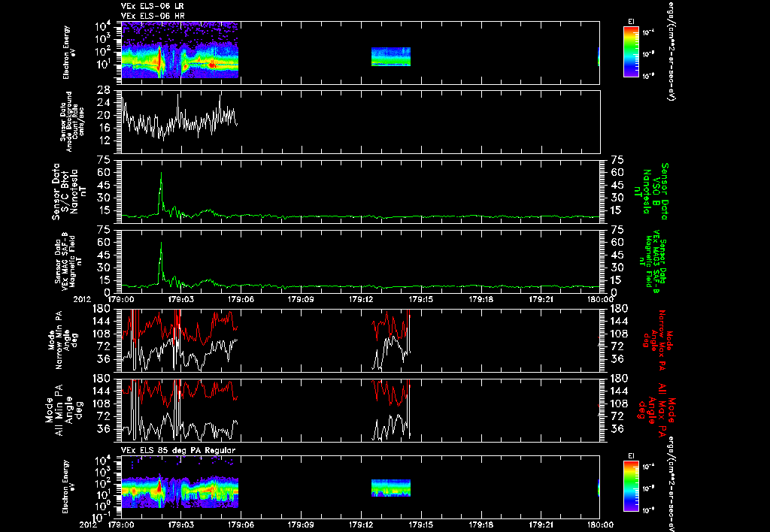The image size is (770, 532).
Task: Click the spike peak in the S/C Btot plot
Action: pos(161,174)
